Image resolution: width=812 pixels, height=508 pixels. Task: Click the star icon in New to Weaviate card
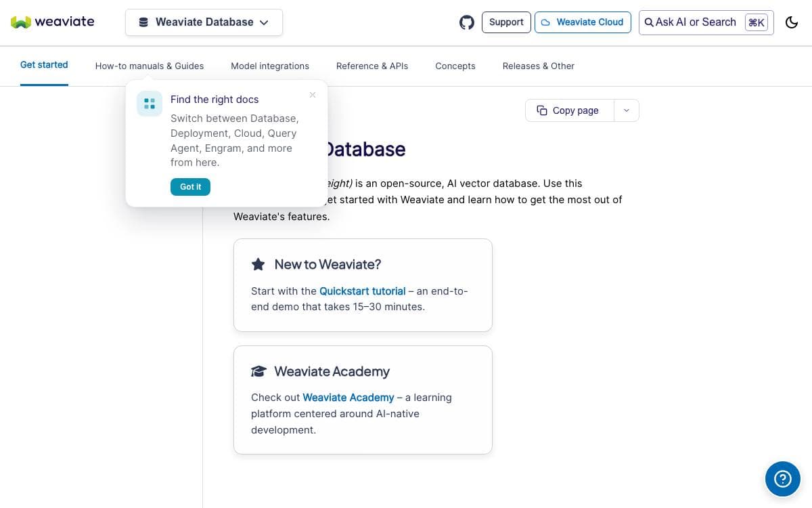(258, 264)
